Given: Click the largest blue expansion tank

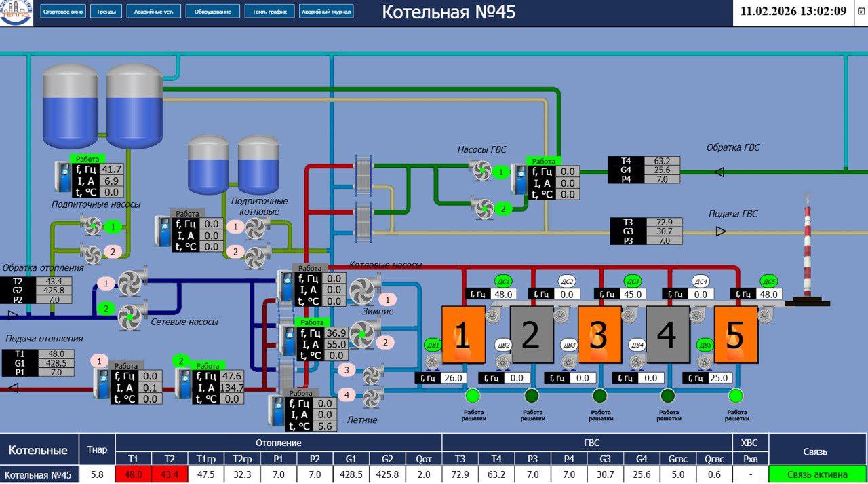Looking at the screenshot, I should pyautogui.click(x=135, y=106).
